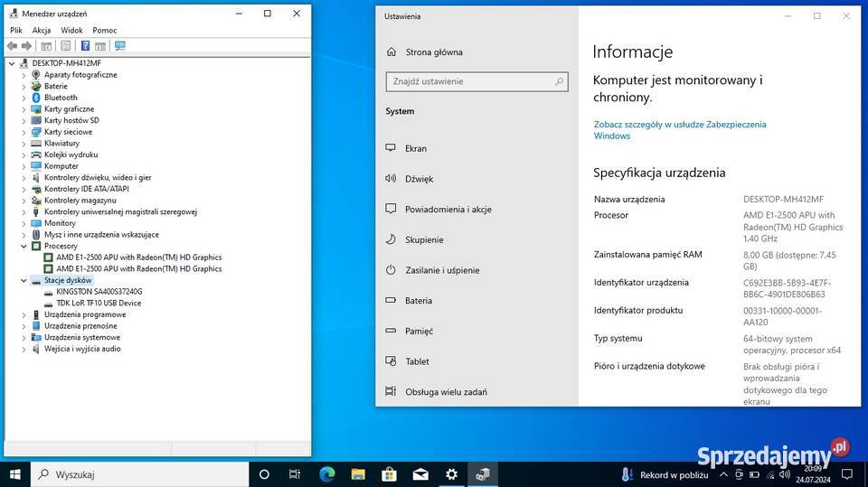Toggle the console tree toolbar icon
Screen dimensions: 868x487
[x=46, y=46]
